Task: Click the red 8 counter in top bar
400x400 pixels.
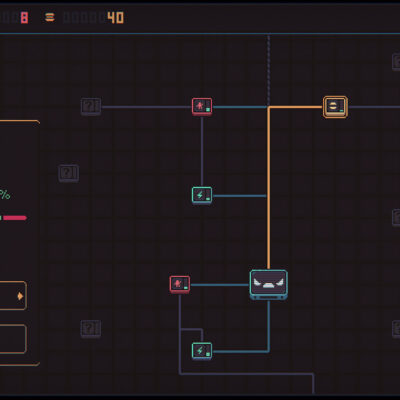Action: click(24, 18)
